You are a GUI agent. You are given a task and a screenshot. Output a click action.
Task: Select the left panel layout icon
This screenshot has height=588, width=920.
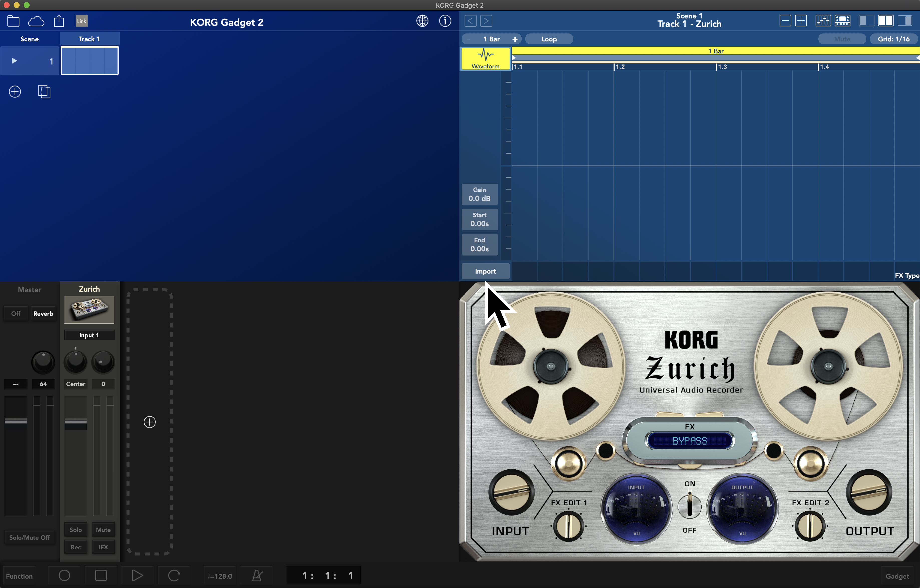[866, 21]
